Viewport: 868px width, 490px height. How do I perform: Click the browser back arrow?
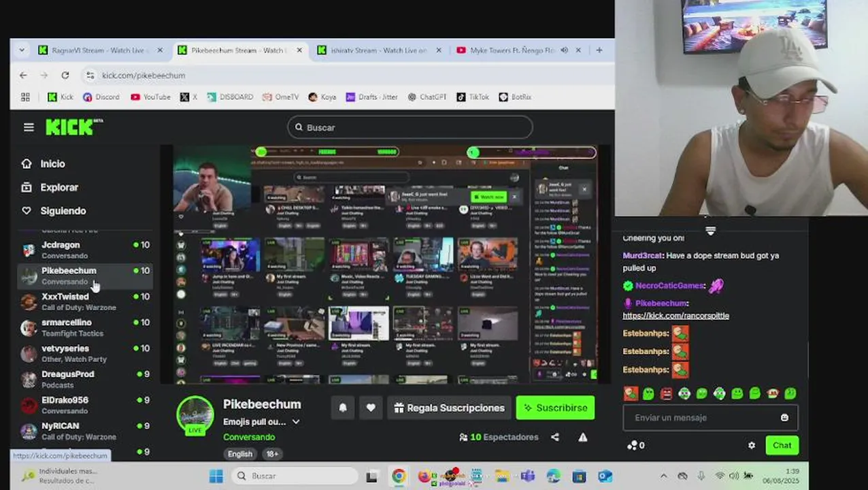(24, 76)
